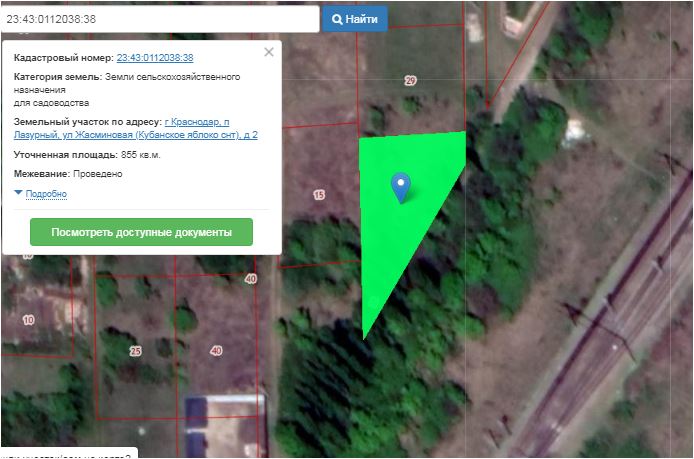Expand the Подробно details section
Image resolution: width=694 pixels, height=459 pixels.
pos(46,194)
